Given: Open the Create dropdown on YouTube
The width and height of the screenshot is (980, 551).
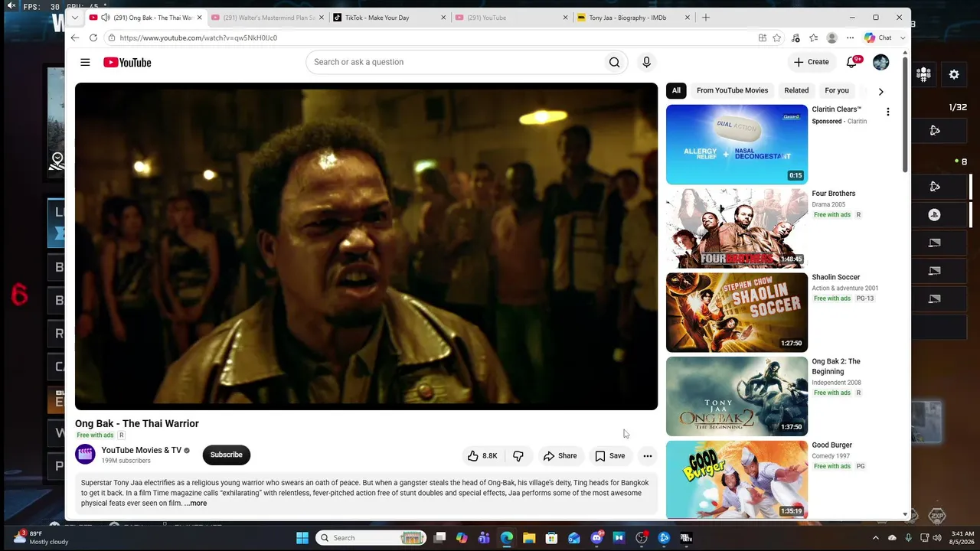Looking at the screenshot, I should 811,62.
